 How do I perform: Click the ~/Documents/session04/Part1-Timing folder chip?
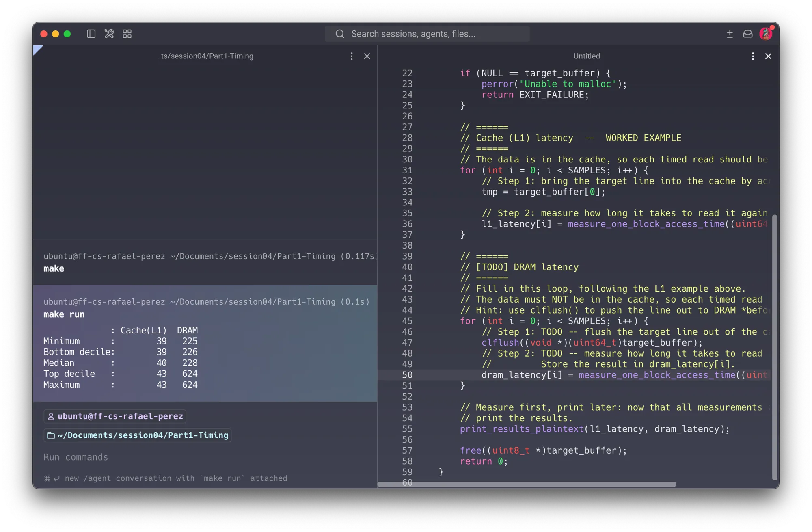pyautogui.click(x=138, y=435)
